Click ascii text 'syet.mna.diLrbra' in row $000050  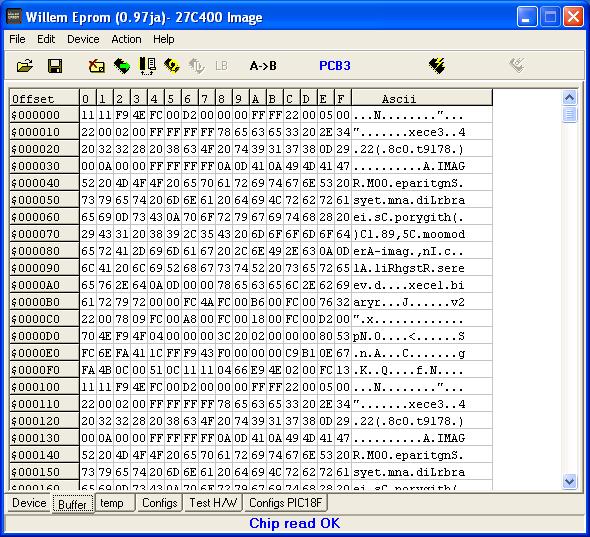(409, 200)
